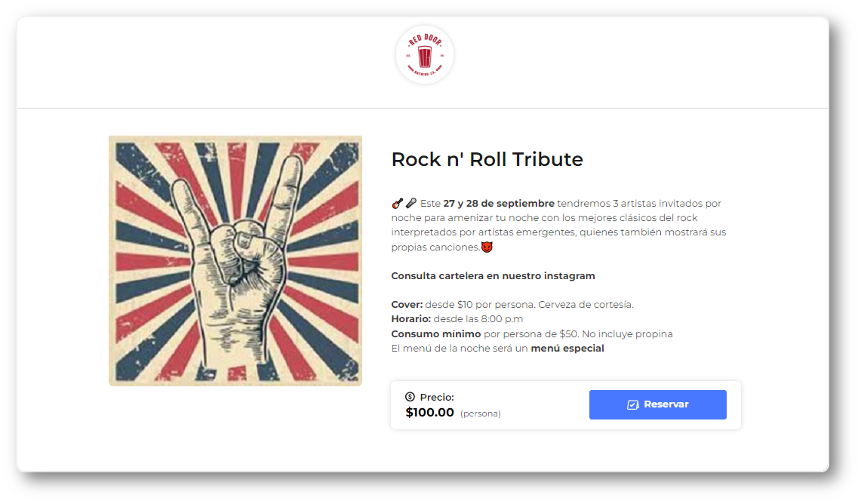Screen dimensions: 861x504
Task: Click the Red Door brewery logo
Action: (425, 55)
